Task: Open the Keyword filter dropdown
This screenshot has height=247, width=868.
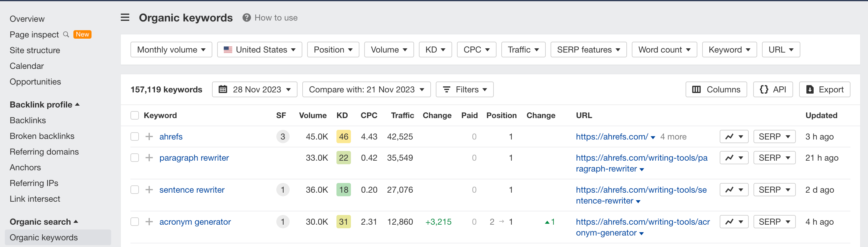Action: (729, 50)
